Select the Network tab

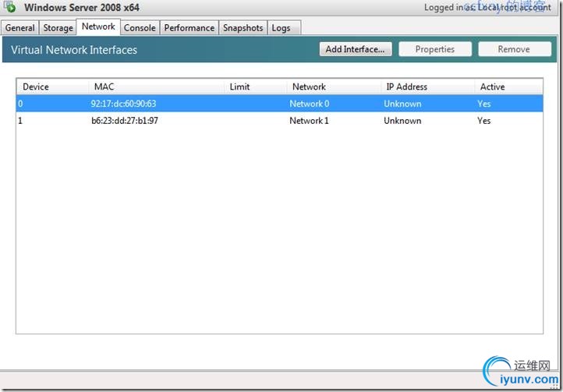click(98, 26)
